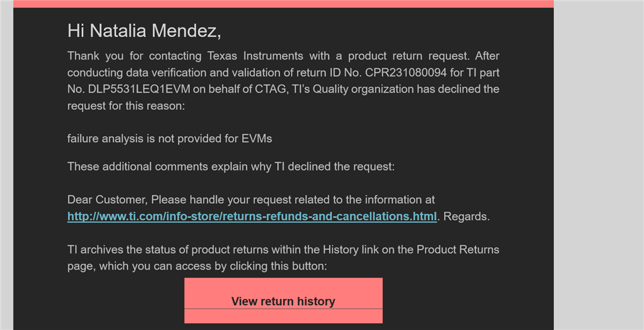Click the lower strip of the salmon button
Screen dimensions: 644x330
[283, 316]
